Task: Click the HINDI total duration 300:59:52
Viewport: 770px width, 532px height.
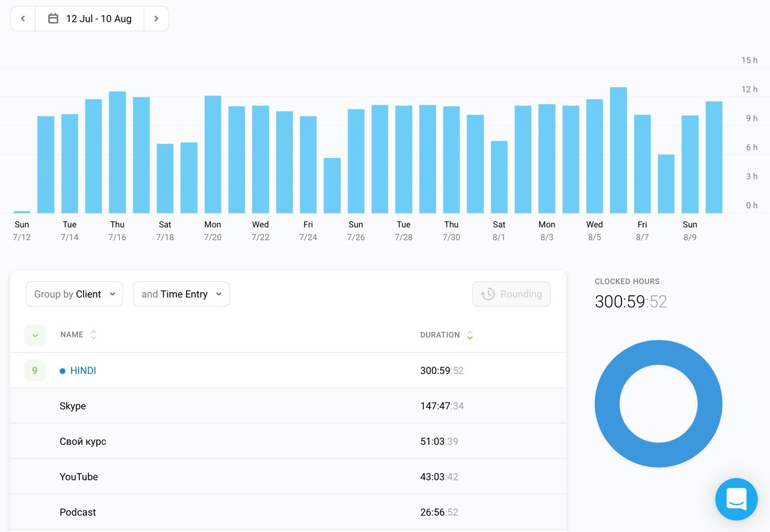Action: (442, 371)
